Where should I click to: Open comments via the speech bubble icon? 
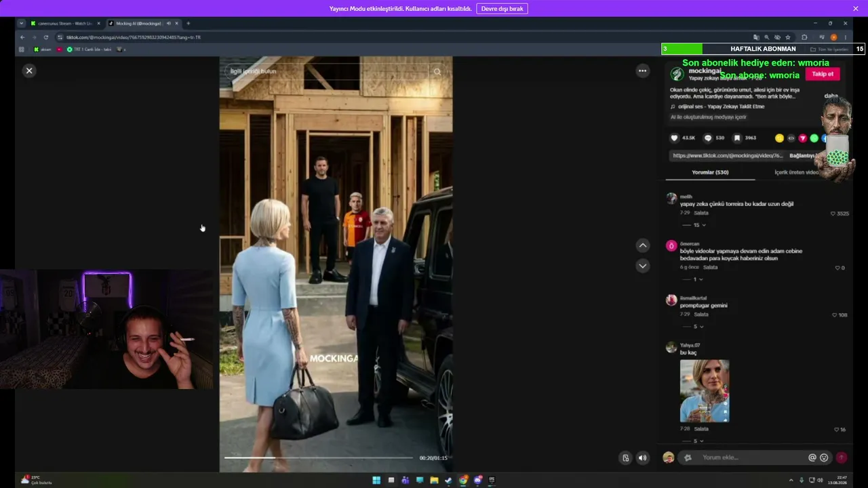pos(708,138)
